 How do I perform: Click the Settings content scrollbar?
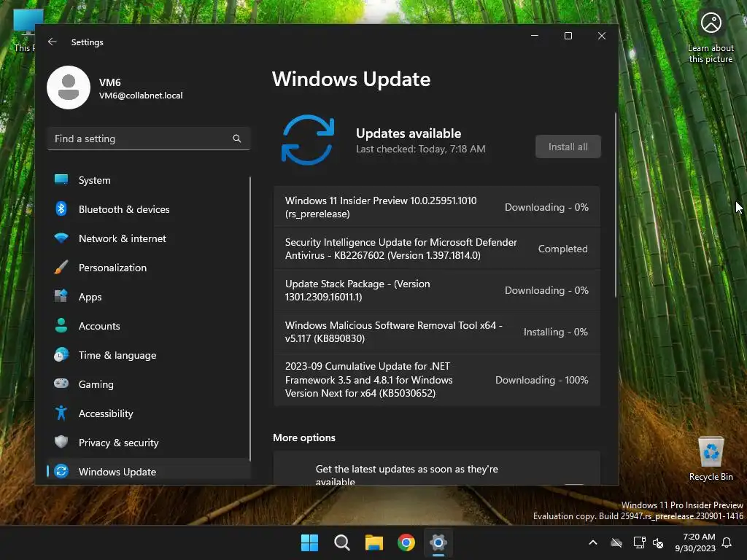click(x=616, y=205)
